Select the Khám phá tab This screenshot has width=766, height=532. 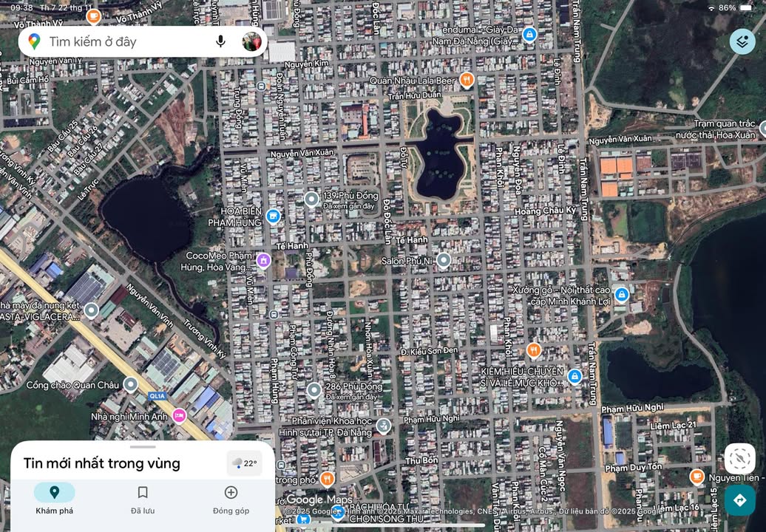52,499
